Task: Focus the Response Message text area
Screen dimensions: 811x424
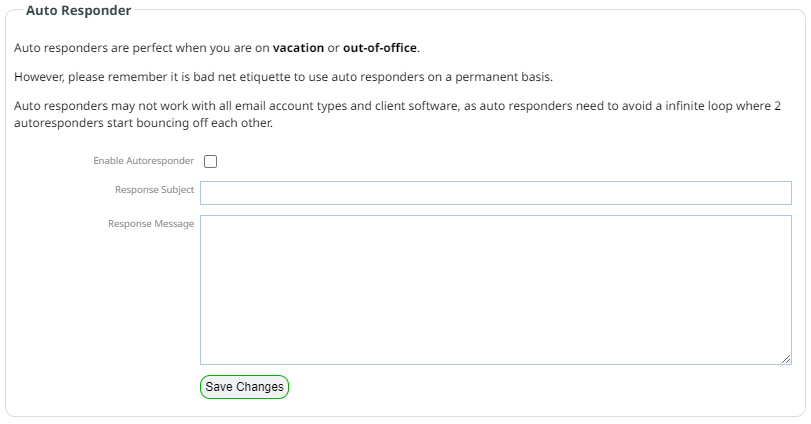Action: pos(495,290)
